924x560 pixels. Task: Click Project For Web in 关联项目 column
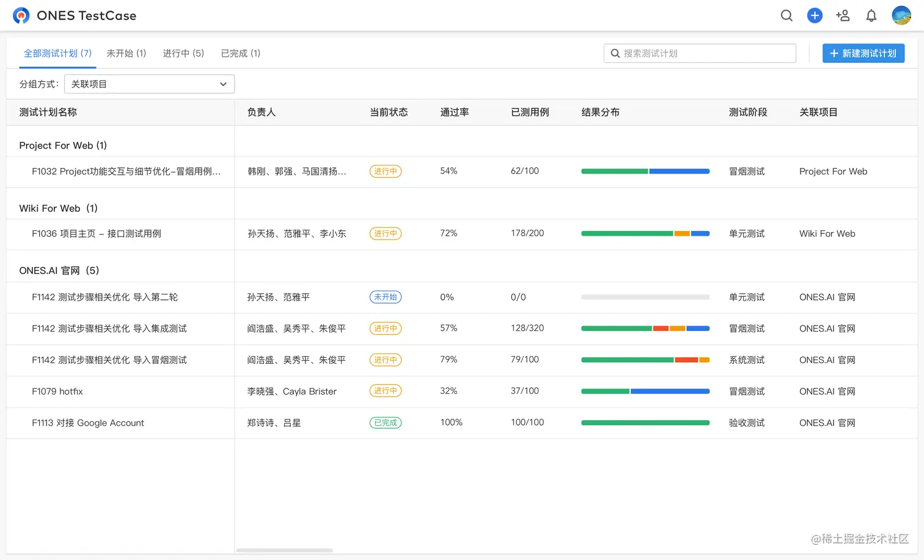click(834, 172)
